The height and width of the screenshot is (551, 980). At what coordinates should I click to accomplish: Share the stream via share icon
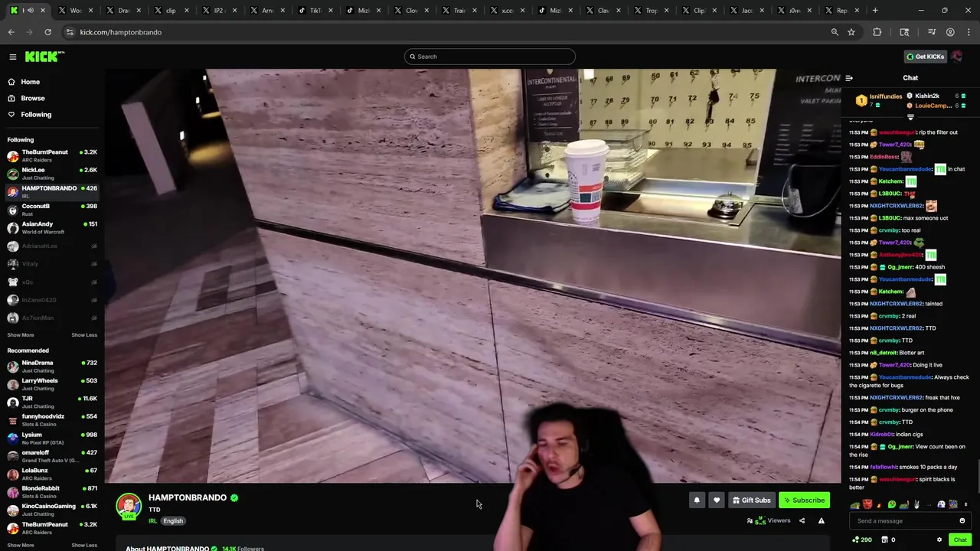pos(802,521)
